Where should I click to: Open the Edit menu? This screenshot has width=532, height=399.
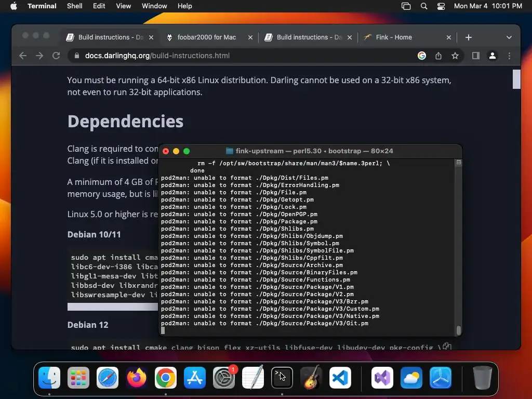99,6
